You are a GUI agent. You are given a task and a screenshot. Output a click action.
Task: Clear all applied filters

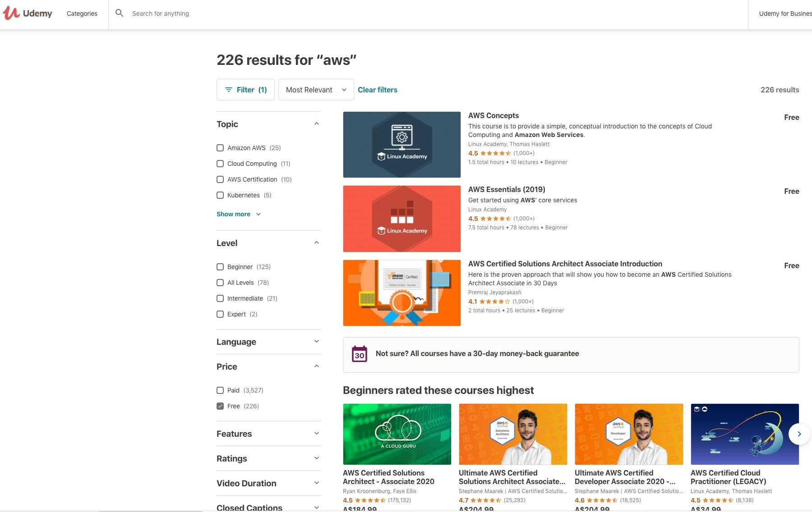(378, 90)
